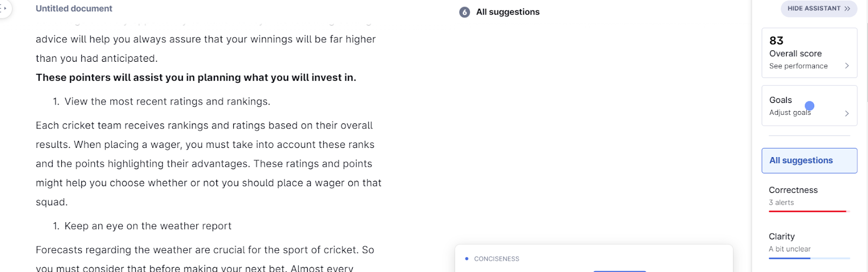Viewport: 868px width, 272px height.
Task: Click the bold sentence about pointers
Action: click(196, 77)
